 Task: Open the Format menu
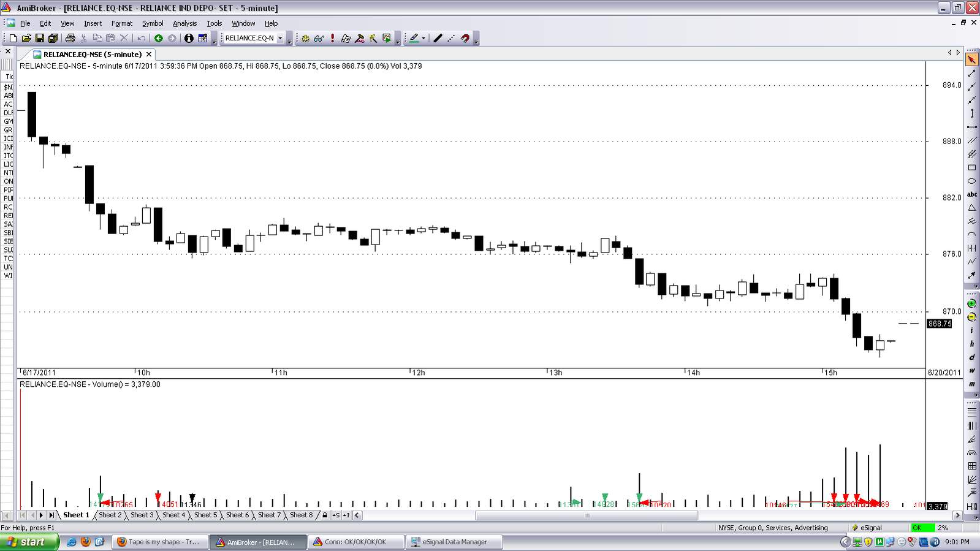point(122,23)
